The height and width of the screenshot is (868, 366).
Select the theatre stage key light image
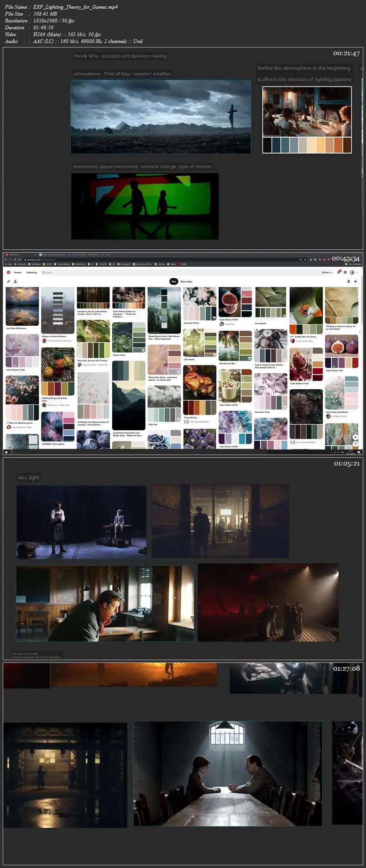point(82,522)
